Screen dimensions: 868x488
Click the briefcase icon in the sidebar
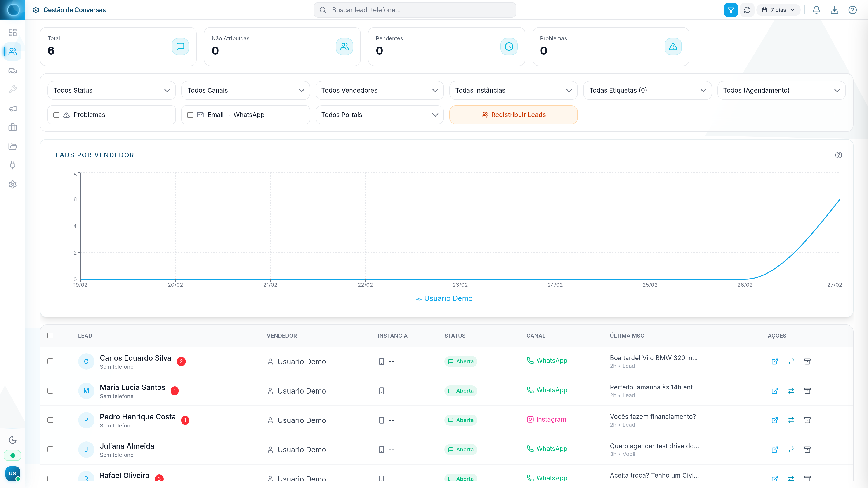pyautogui.click(x=12, y=127)
